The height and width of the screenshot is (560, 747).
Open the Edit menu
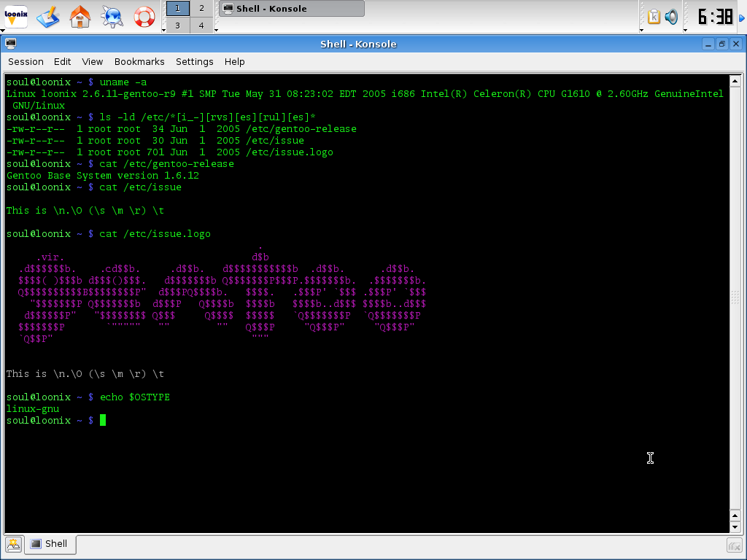coord(63,62)
